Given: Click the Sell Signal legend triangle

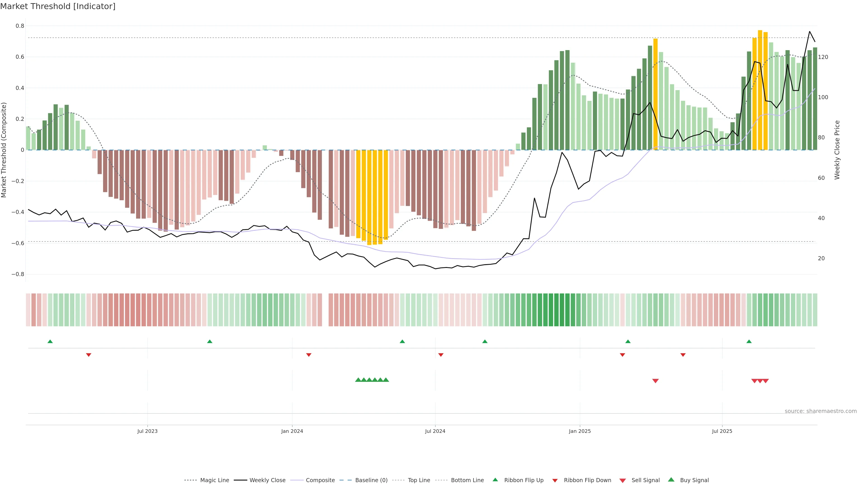Looking at the screenshot, I should click(x=623, y=481).
